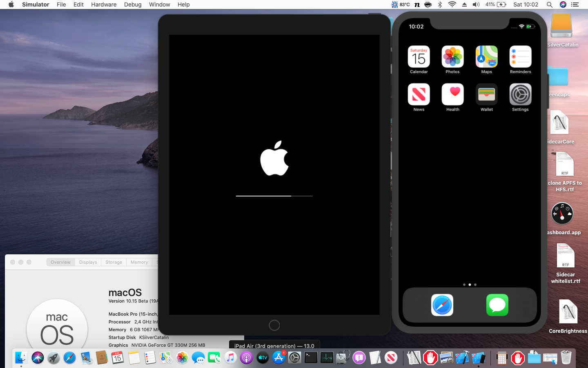The width and height of the screenshot is (588, 368).
Task: Open the Trash in the Dock
Action: pos(566,358)
